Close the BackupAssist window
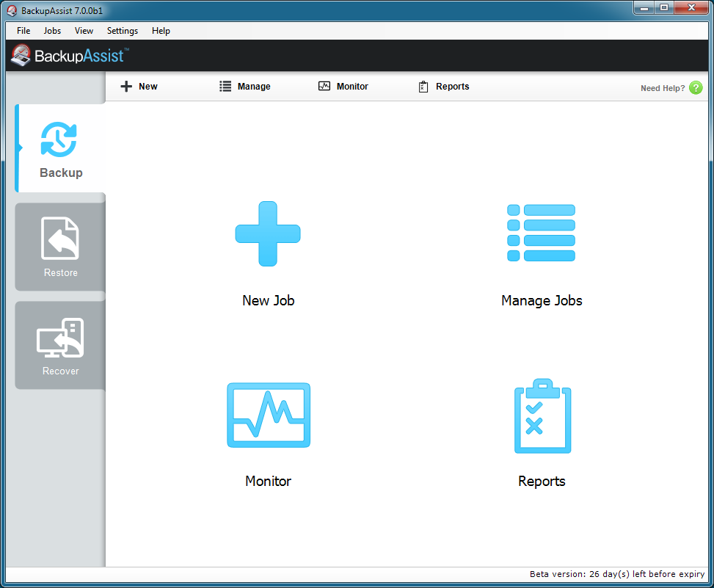The width and height of the screenshot is (714, 588). tap(691, 8)
